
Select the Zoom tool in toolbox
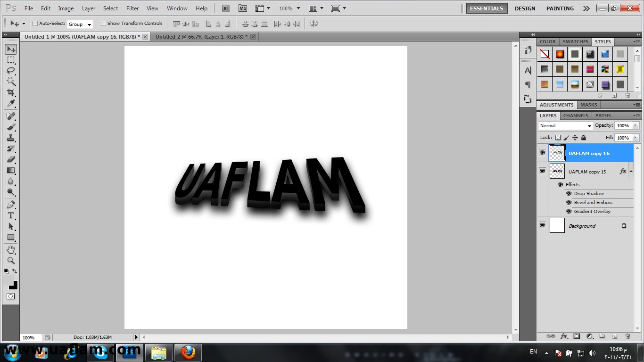[x=11, y=260]
